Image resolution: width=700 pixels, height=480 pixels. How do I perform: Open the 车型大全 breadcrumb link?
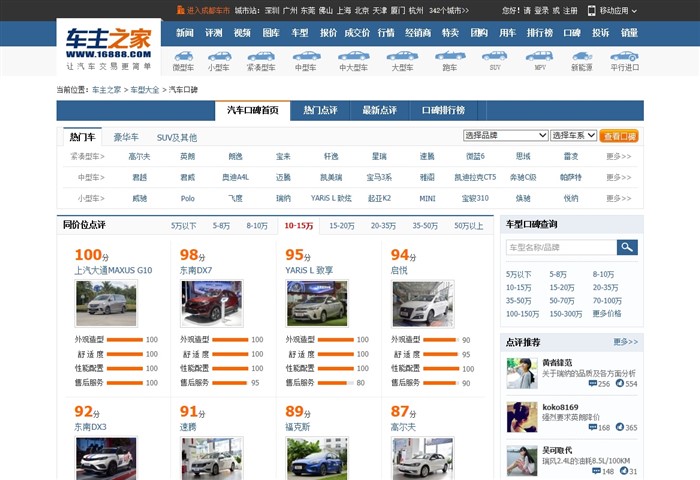pyautogui.click(x=145, y=90)
